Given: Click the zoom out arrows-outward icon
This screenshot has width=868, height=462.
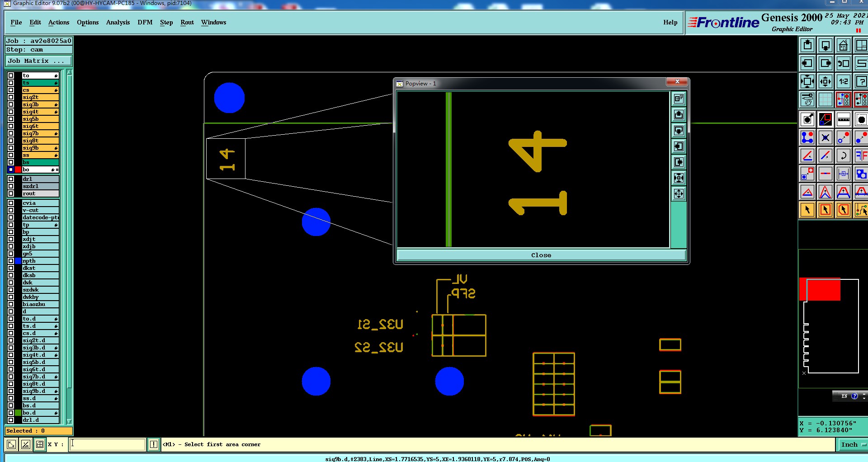Looking at the screenshot, I should 826,81.
